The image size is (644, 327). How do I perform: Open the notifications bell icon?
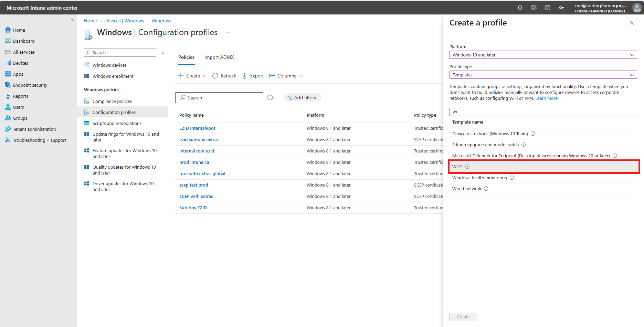click(x=520, y=8)
